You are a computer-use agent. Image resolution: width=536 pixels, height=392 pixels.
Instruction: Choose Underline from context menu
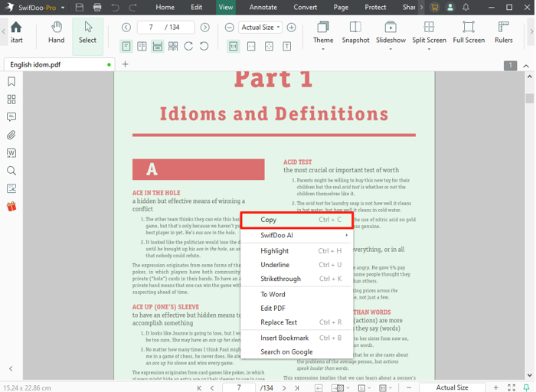point(296,265)
